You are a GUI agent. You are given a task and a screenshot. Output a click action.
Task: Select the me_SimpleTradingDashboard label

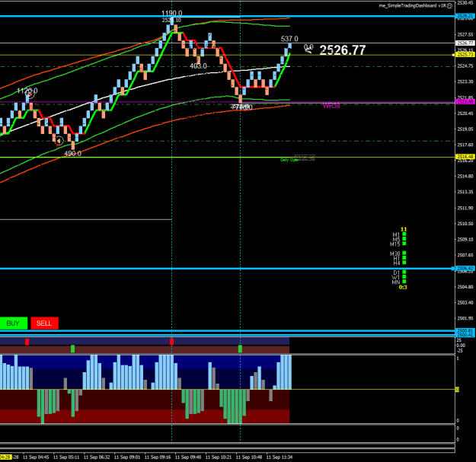click(x=412, y=6)
